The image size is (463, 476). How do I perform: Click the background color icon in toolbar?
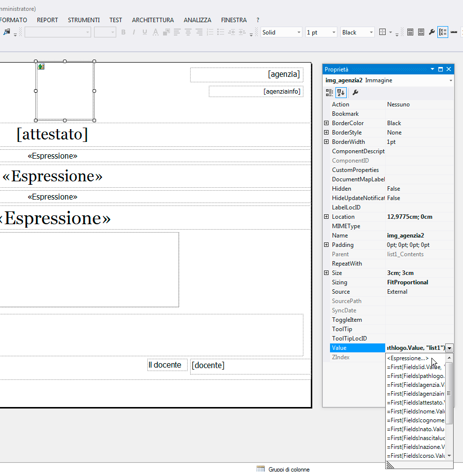pyautogui.click(x=166, y=32)
